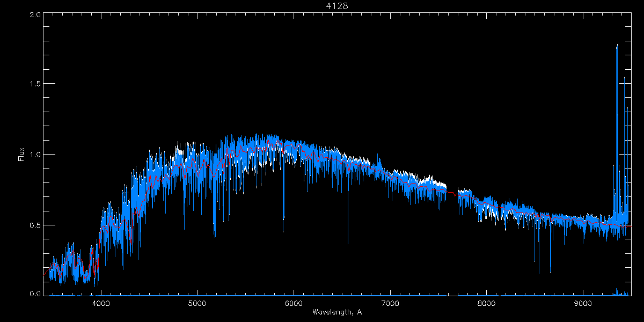Viewport: 644px width, 322px height.
Task: Click the 7000 wavelength tick label
Action: pyautogui.click(x=390, y=303)
